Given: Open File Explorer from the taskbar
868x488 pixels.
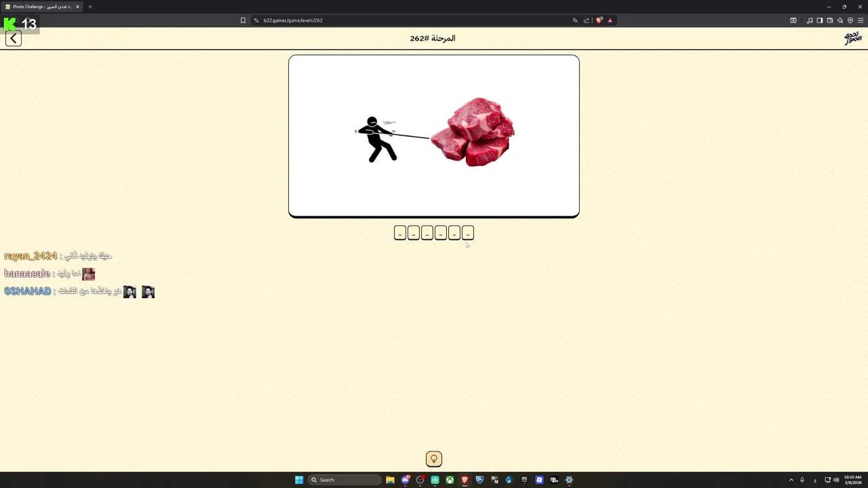Looking at the screenshot, I should pos(390,480).
